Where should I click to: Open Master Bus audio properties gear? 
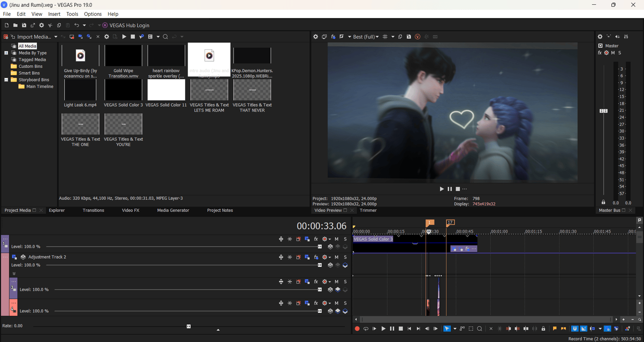pos(600,37)
